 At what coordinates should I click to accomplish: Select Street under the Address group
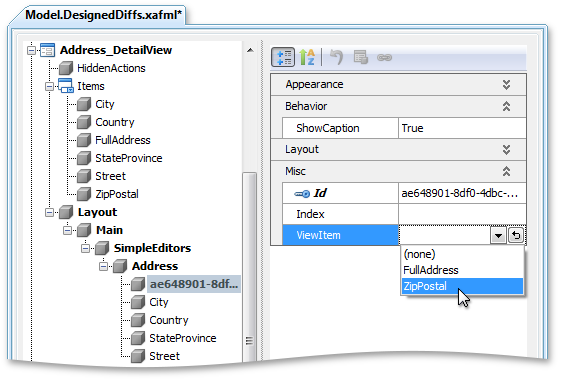(164, 356)
